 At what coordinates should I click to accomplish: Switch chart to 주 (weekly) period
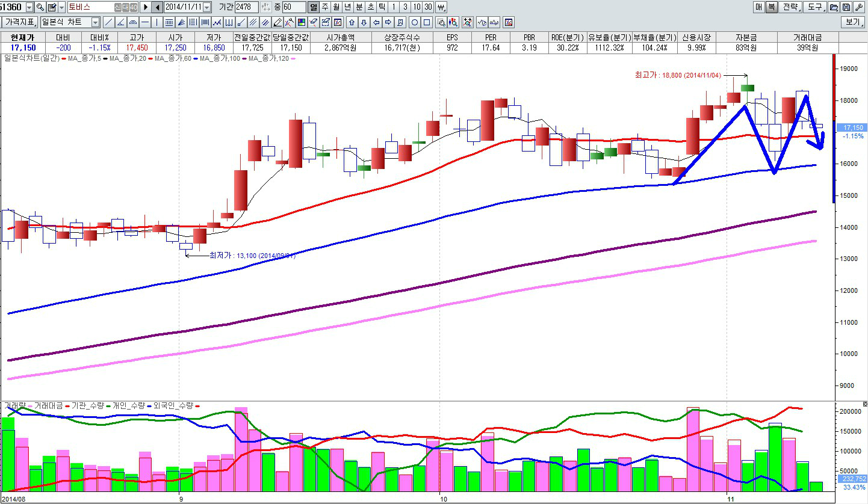pyautogui.click(x=325, y=7)
